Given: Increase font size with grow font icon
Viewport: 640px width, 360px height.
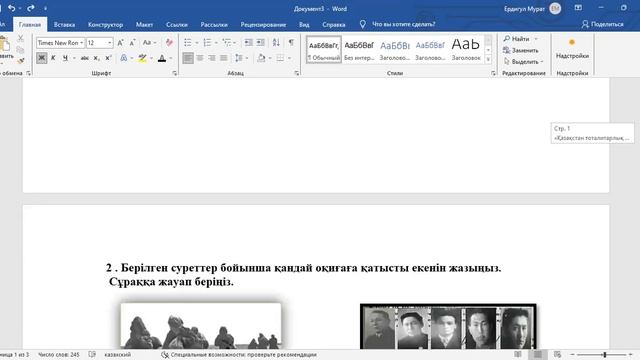Looking at the screenshot, I should (120, 43).
